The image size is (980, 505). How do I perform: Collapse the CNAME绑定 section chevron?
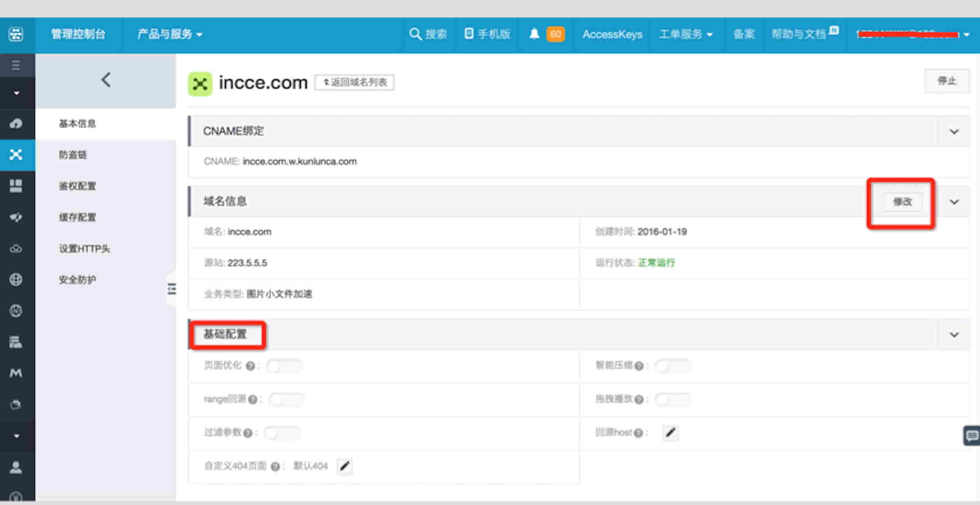pyautogui.click(x=954, y=132)
